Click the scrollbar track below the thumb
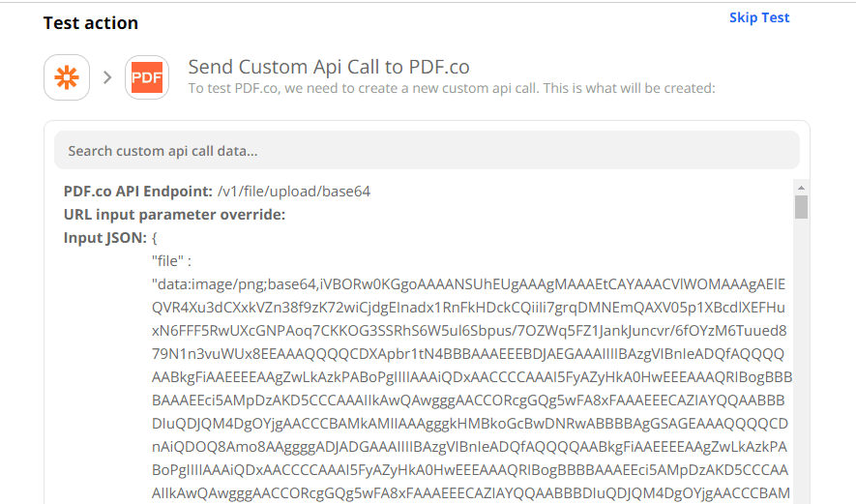856x504 pixels. 801,368
